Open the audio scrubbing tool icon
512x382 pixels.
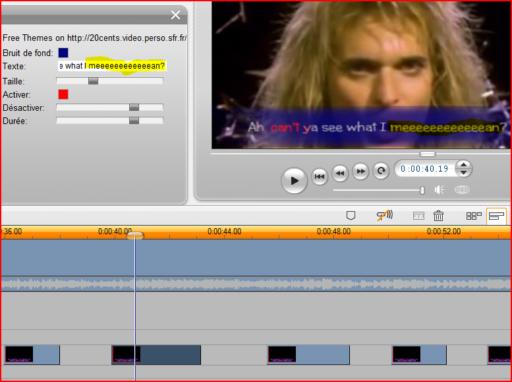pyautogui.click(x=385, y=215)
